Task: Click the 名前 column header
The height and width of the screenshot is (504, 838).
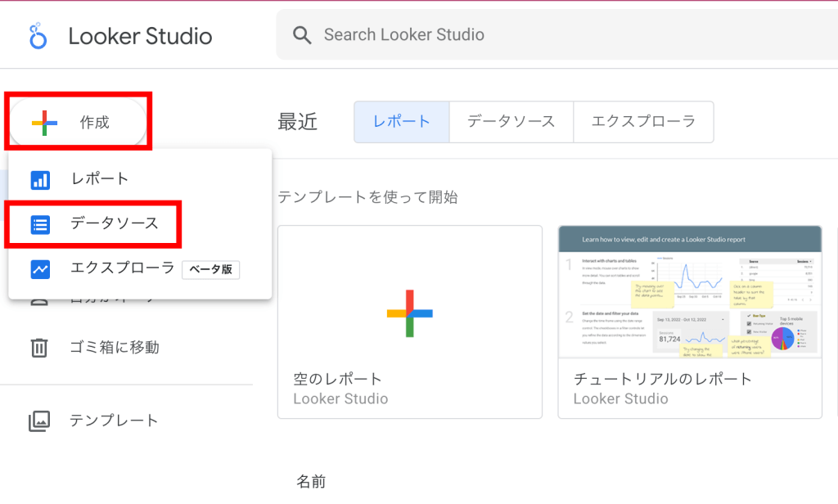Action: pos(311,482)
